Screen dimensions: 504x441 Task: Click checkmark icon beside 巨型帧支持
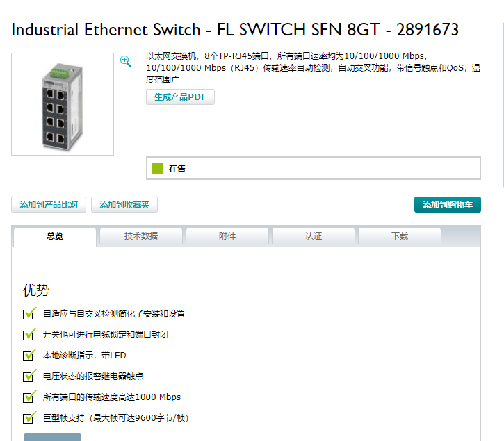click(x=29, y=418)
